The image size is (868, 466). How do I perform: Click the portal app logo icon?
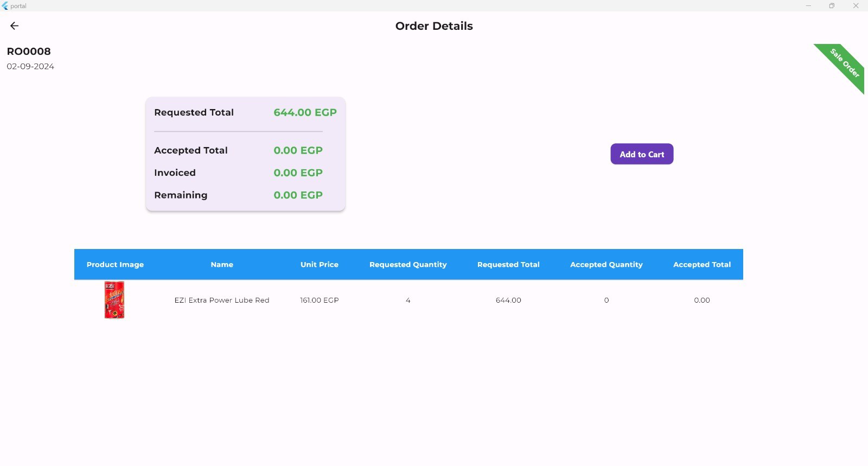pyautogui.click(x=5, y=6)
